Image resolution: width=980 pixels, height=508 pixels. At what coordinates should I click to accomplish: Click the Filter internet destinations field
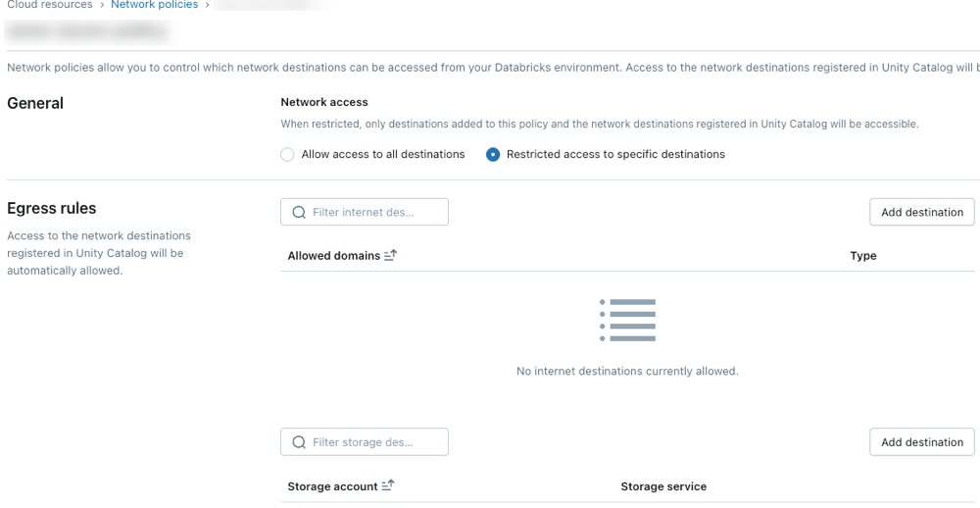tap(372, 212)
